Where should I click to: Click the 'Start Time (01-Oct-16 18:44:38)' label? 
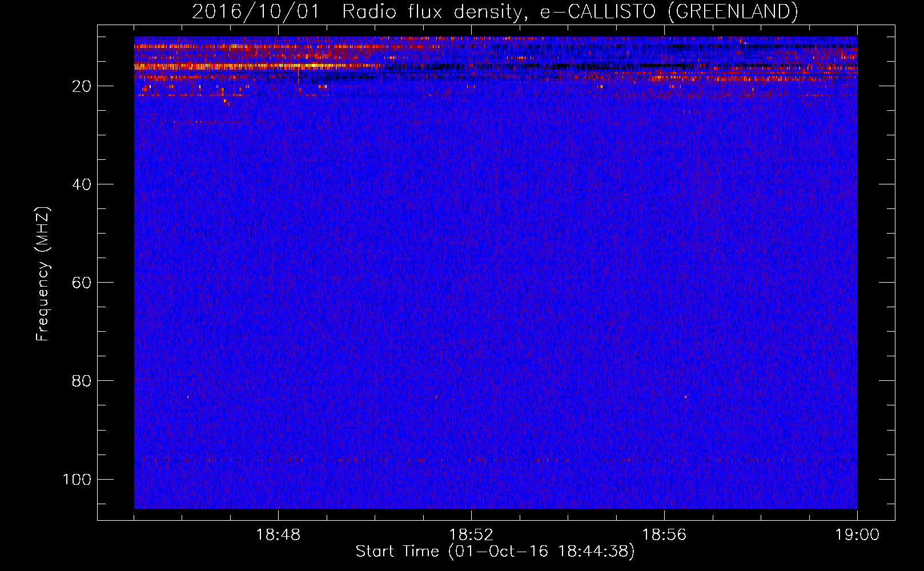point(495,552)
